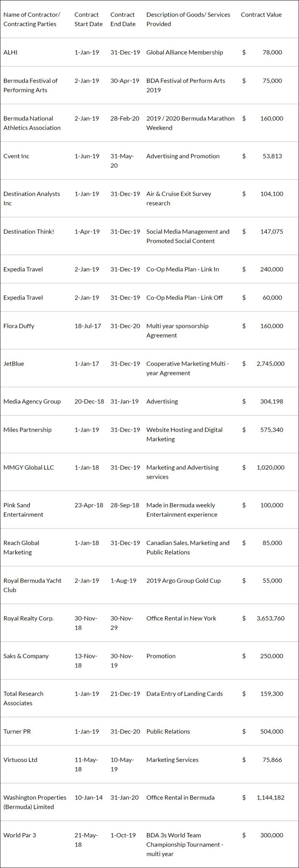Select the Flora Duffy row name
Image resolution: width=299 pixels, height=868 pixels.
pyautogui.click(x=19, y=326)
